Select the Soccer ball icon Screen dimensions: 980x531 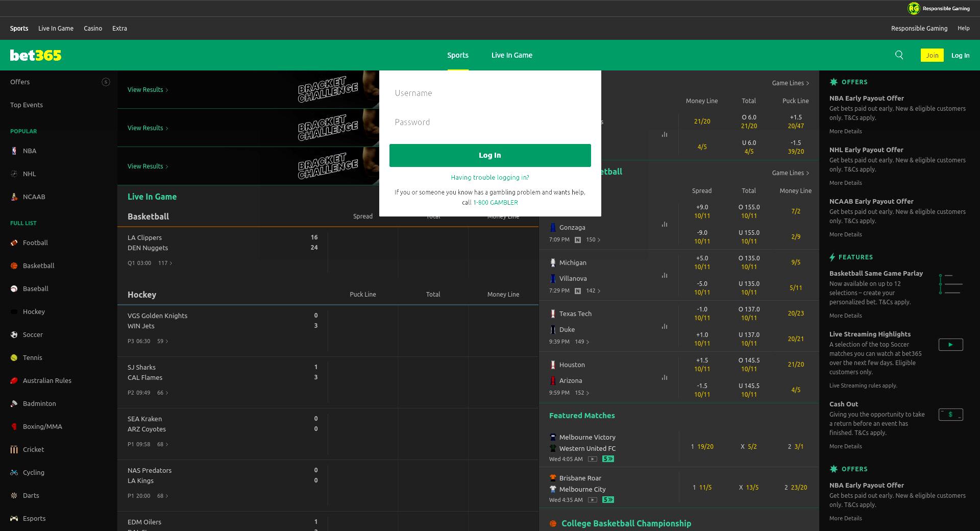(x=14, y=335)
